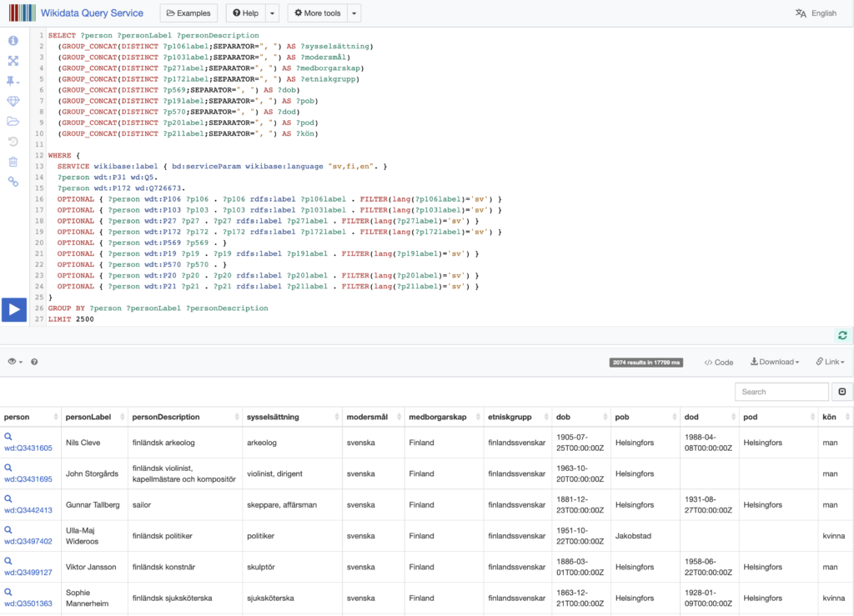Open the result help question mark icon

(34, 362)
